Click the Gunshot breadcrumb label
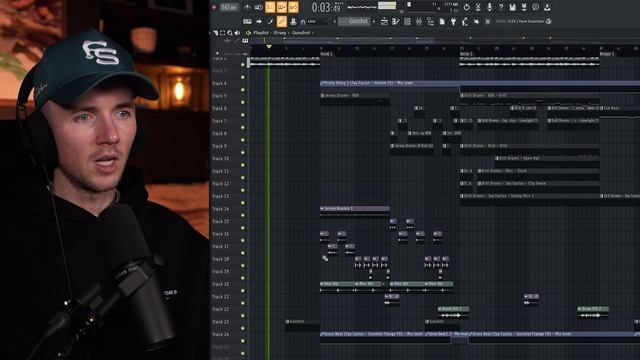This screenshot has height=360, width=640. pos(301,33)
